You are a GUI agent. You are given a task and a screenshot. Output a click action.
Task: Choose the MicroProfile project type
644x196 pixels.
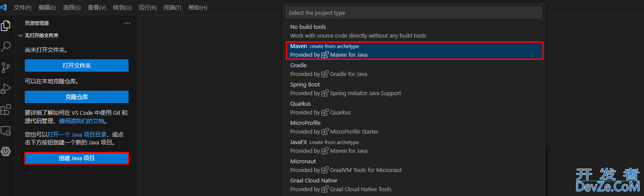tap(414, 127)
